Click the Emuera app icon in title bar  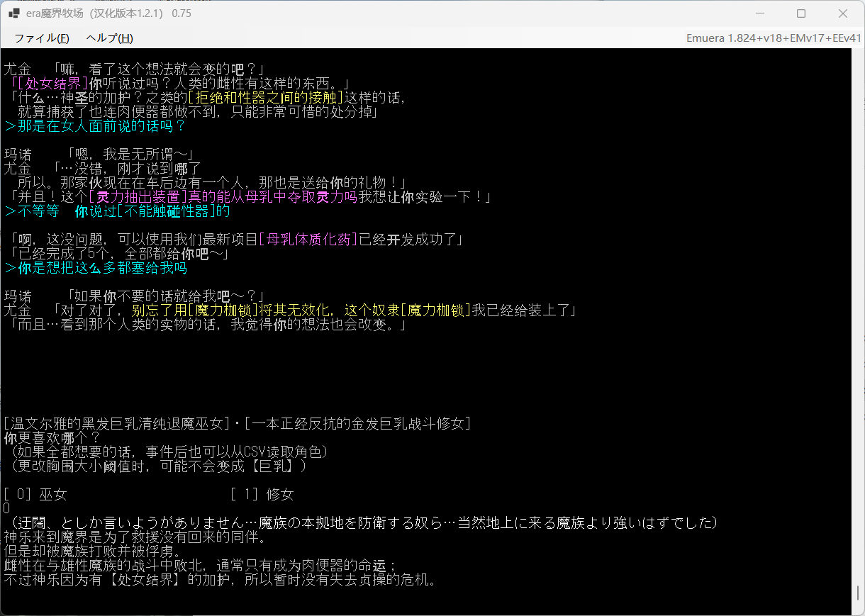coord(14,13)
